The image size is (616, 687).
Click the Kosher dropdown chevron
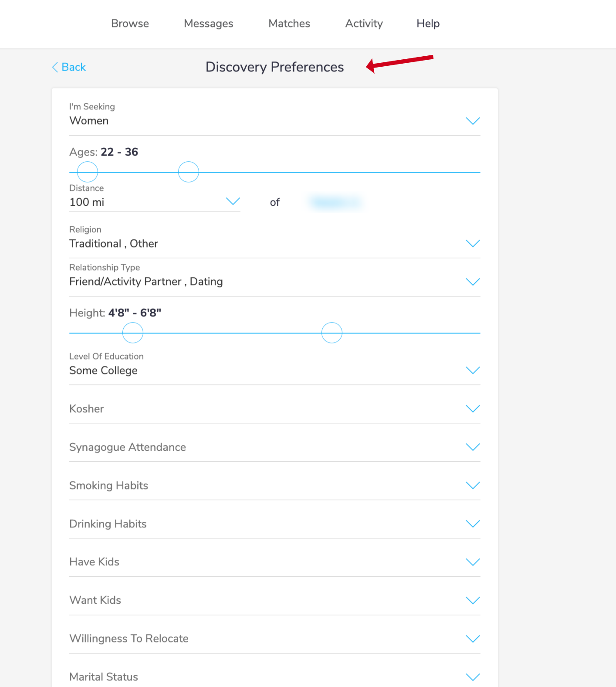473,409
